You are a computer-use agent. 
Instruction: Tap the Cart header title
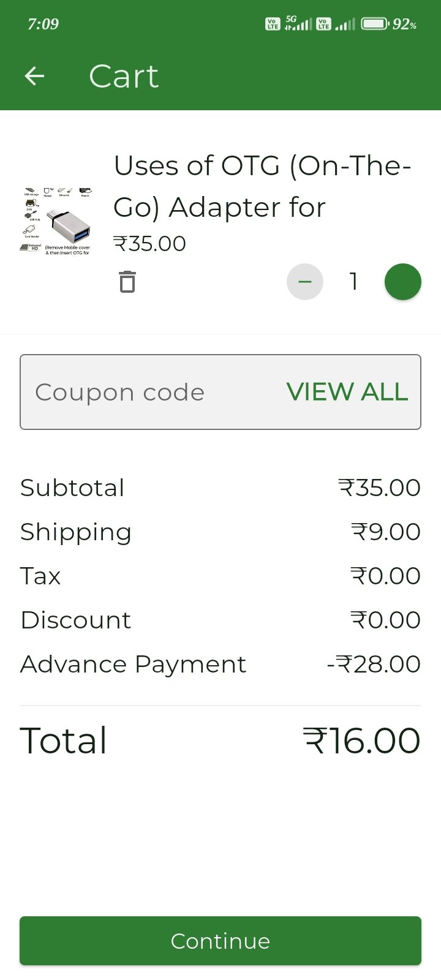pos(124,76)
